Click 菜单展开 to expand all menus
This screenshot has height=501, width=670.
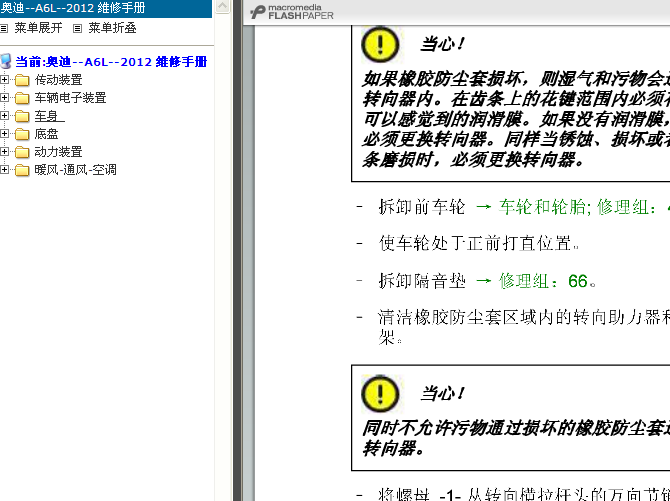tap(38, 28)
